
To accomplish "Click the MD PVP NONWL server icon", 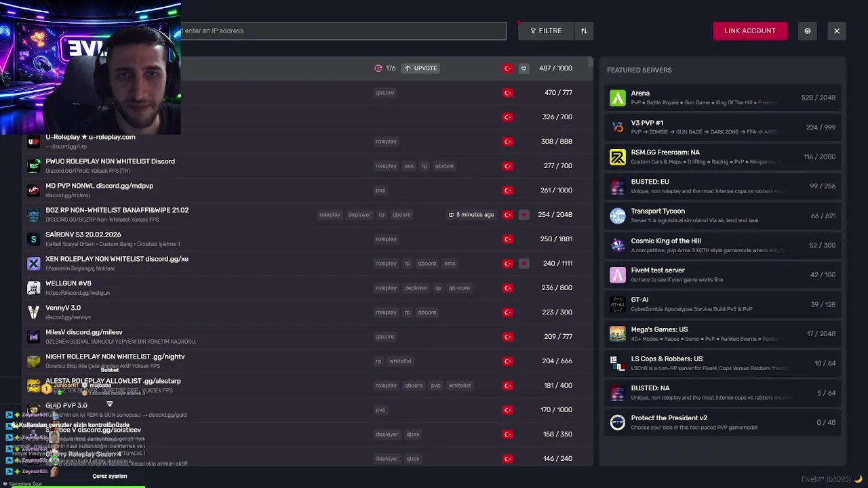I will 33,190.
